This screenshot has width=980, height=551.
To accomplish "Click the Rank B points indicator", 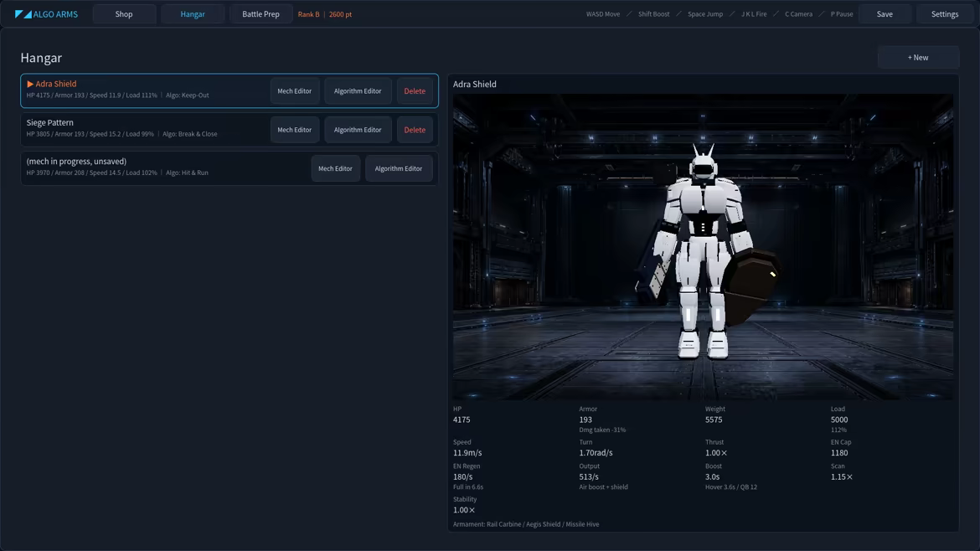I will coord(324,13).
